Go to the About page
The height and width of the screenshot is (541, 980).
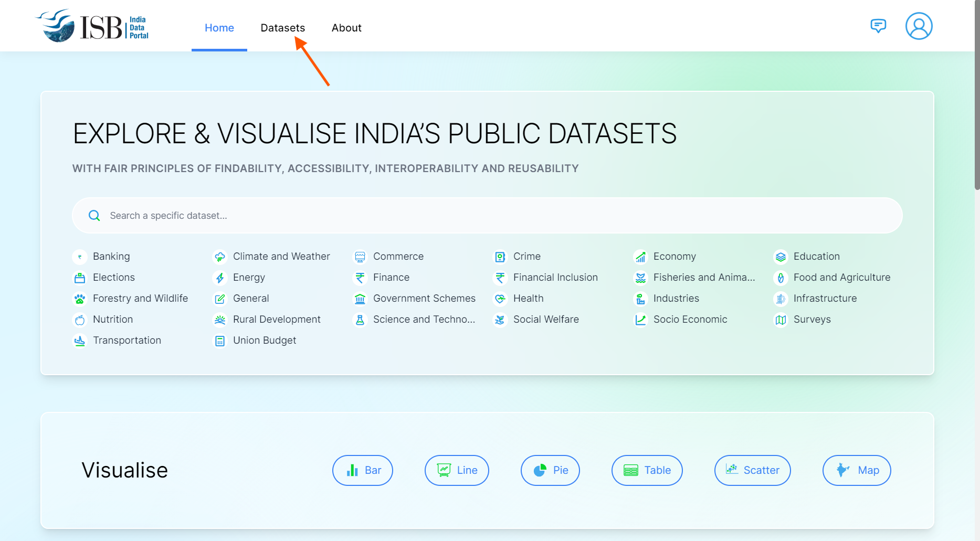(x=346, y=28)
